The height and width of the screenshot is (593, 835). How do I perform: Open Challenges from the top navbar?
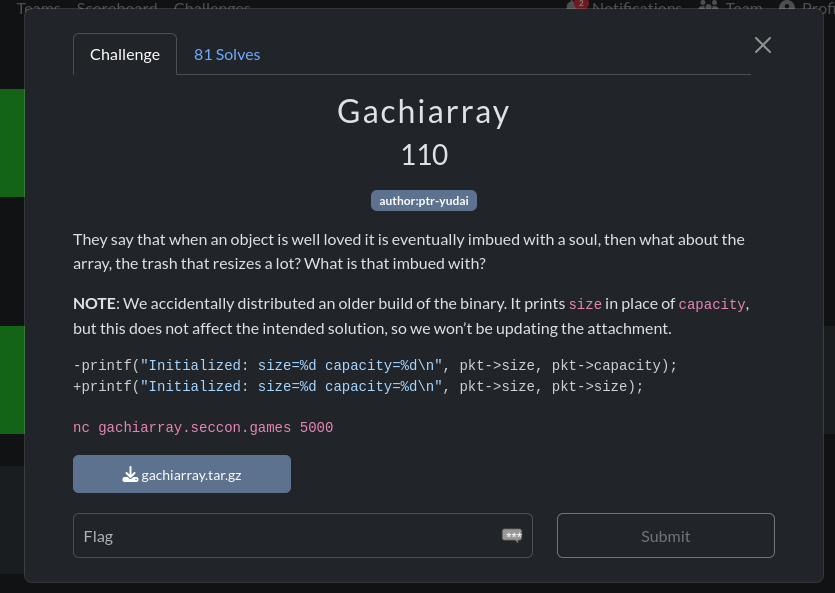point(212,8)
